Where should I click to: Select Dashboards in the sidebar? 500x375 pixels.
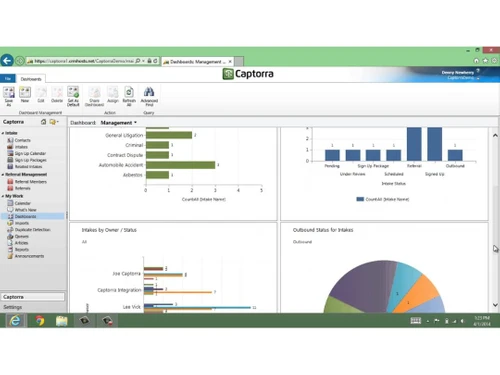(33, 216)
